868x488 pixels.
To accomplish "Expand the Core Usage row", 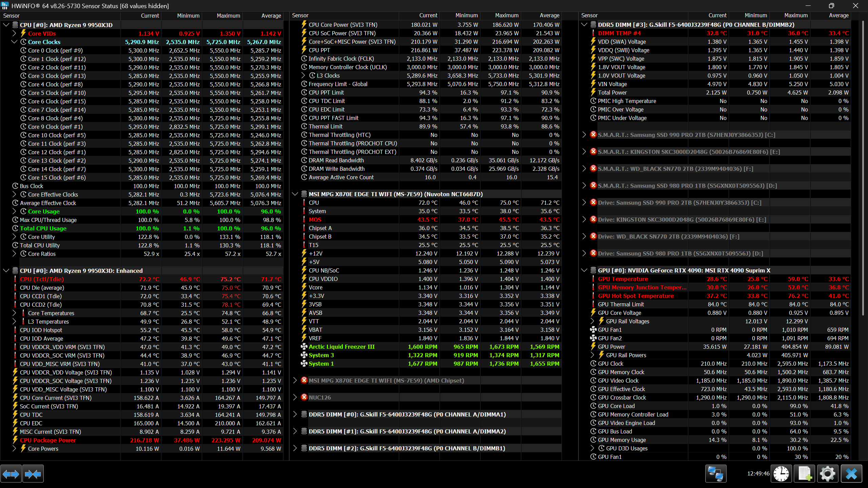I will point(14,211).
